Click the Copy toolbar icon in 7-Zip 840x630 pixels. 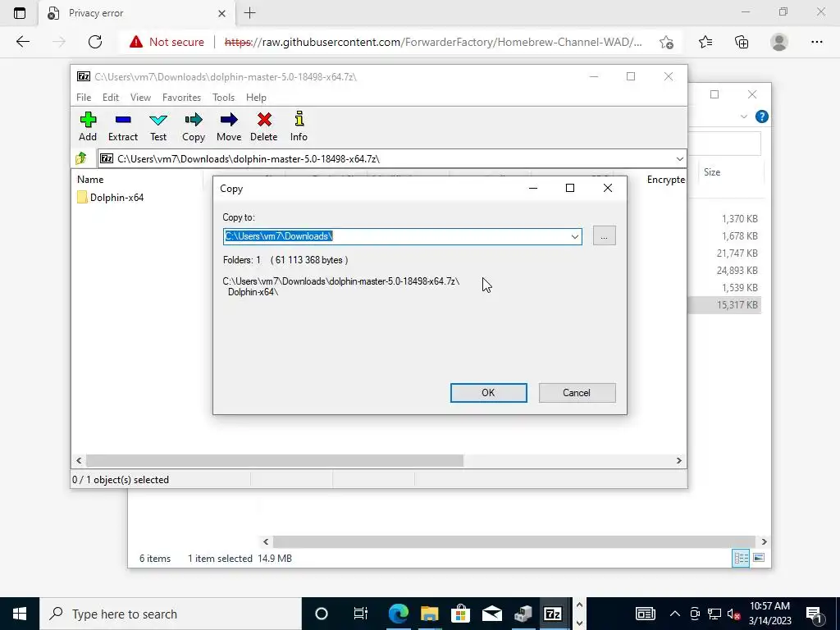[194, 126]
